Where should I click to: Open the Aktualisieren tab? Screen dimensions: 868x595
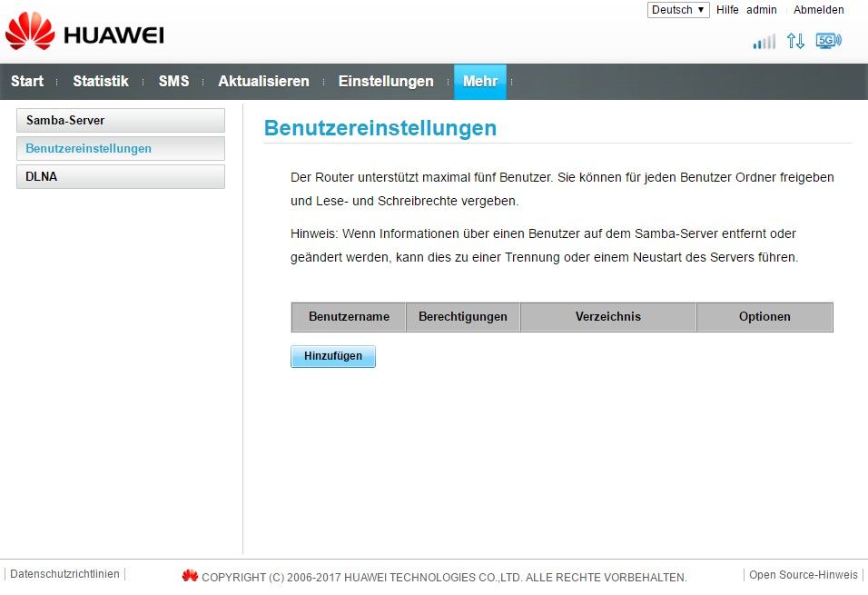(263, 82)
